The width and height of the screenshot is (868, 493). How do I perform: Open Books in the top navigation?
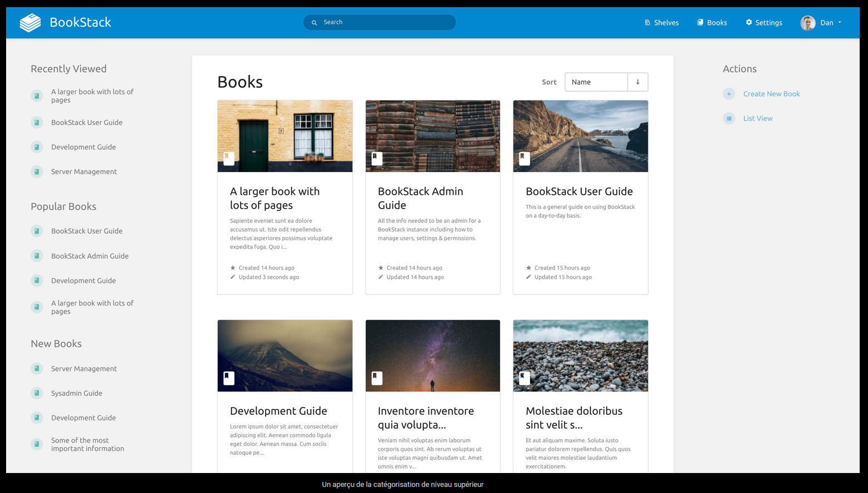[x=712, y=23]
